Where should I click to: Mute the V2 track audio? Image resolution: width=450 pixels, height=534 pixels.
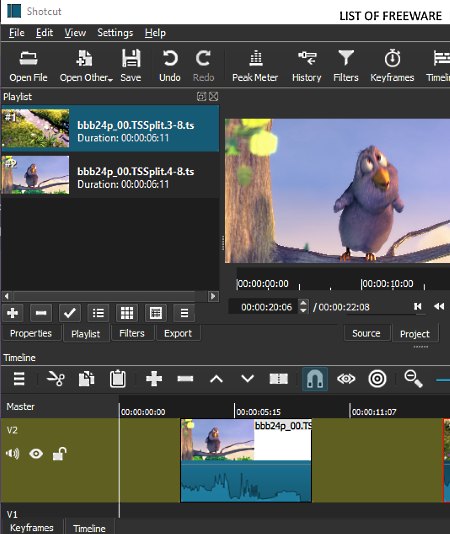13,454
